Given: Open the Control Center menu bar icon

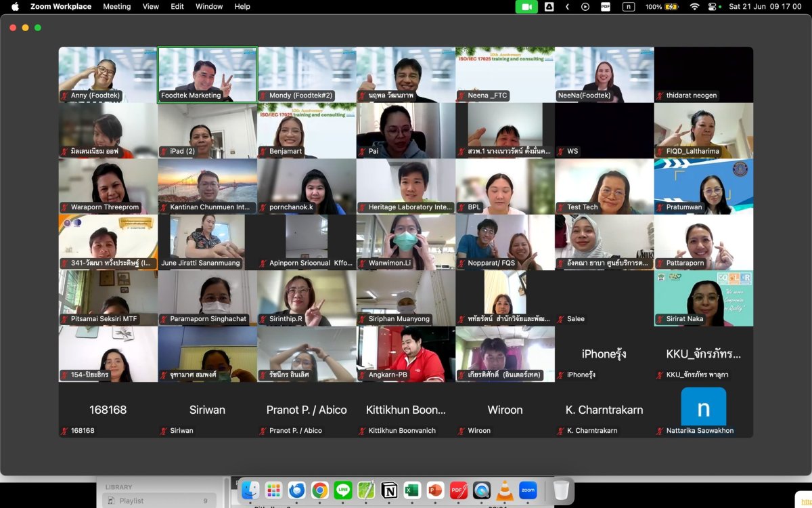Looking at the screenshot, I should pyautogui.click(x=713, y=7).
